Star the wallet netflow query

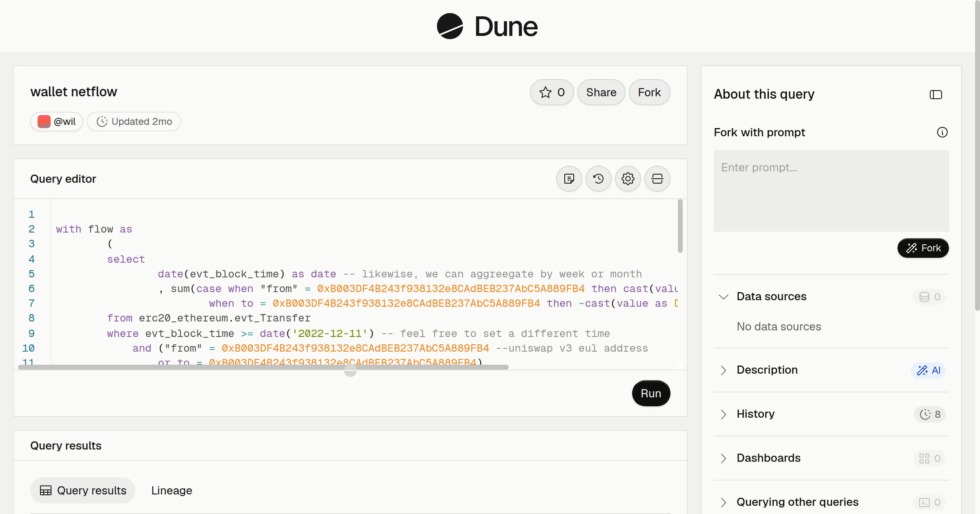pyautogui.click(x=552, y=92)
